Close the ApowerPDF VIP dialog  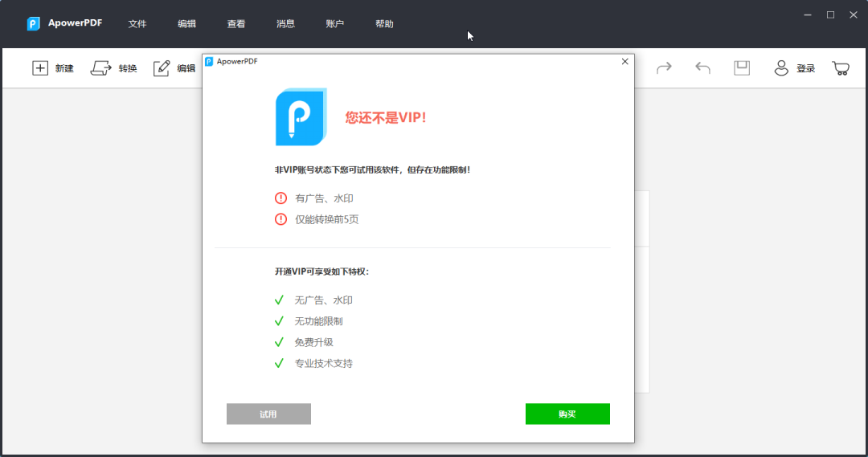coord(625,61)
